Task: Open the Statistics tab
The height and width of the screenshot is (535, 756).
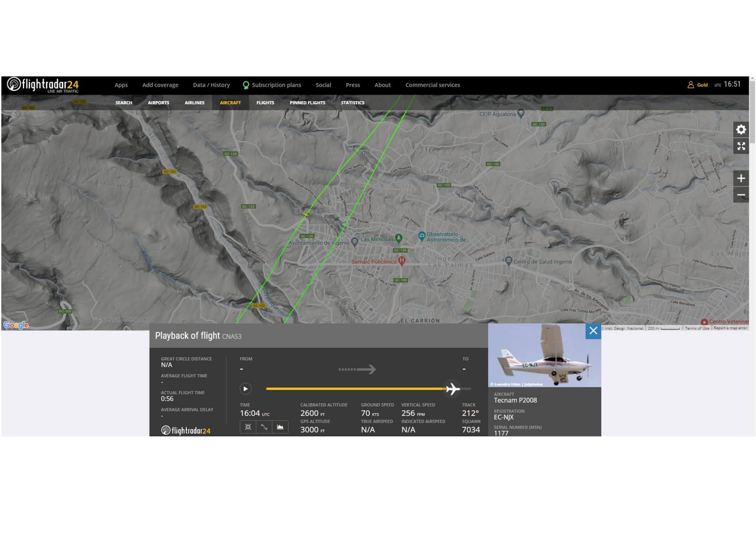Action: coord(352,103)
